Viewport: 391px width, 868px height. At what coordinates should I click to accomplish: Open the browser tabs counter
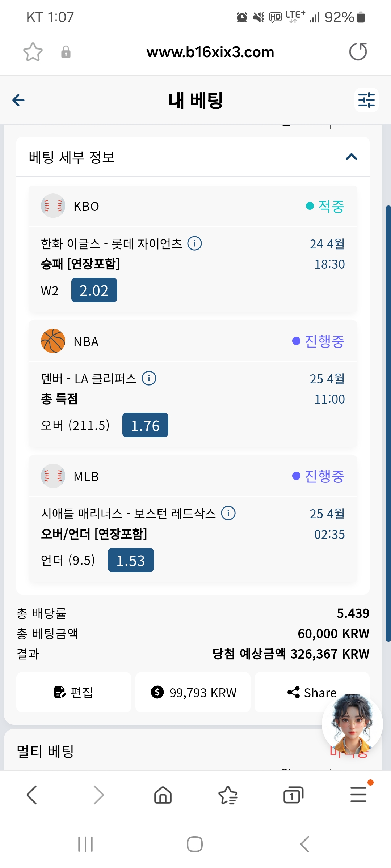[x=293, y=795]
